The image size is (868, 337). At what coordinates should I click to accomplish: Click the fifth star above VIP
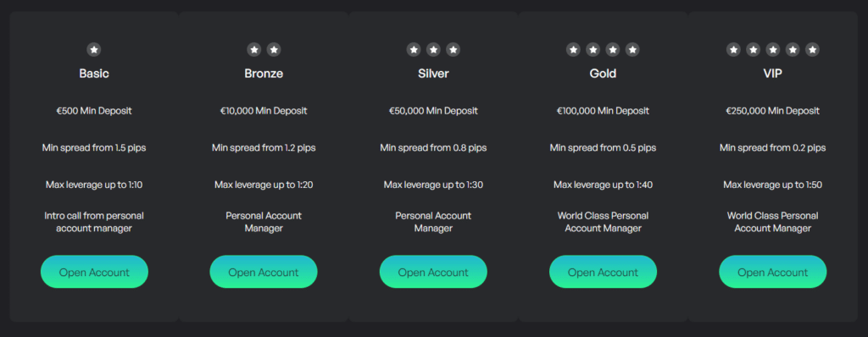812,50
